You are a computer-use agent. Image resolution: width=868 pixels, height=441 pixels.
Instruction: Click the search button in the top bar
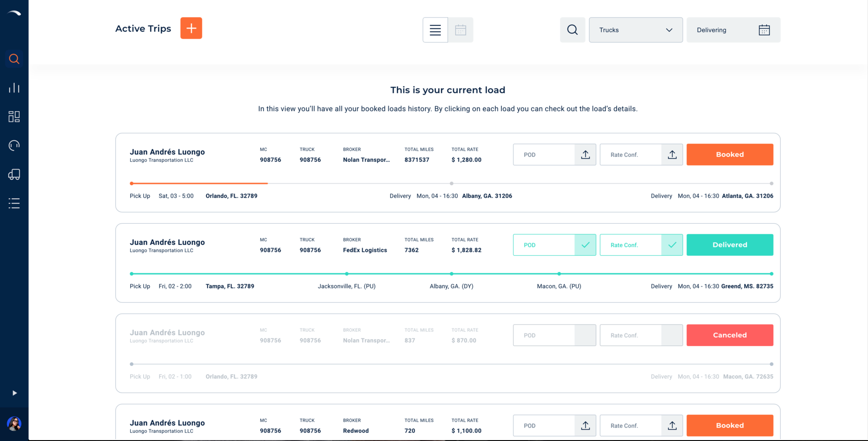coord(573,30)
